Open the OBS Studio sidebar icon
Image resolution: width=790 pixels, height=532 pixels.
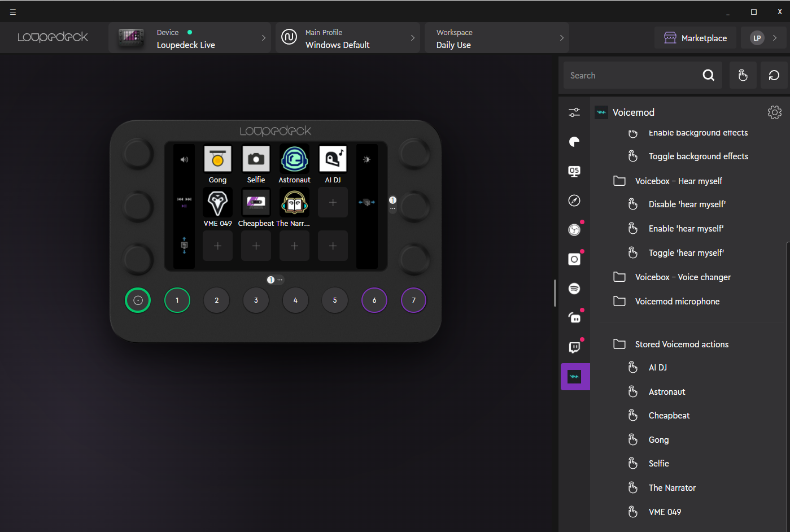(x=574, y=230)
